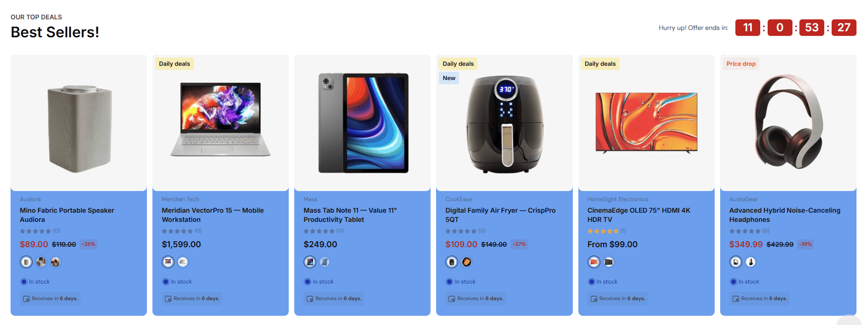Click the In stock dot on the headphones card

tap(733, 281)
